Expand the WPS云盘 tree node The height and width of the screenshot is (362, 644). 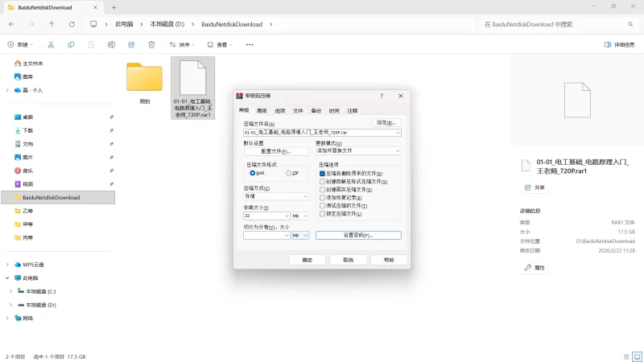[x=8, y=264]
